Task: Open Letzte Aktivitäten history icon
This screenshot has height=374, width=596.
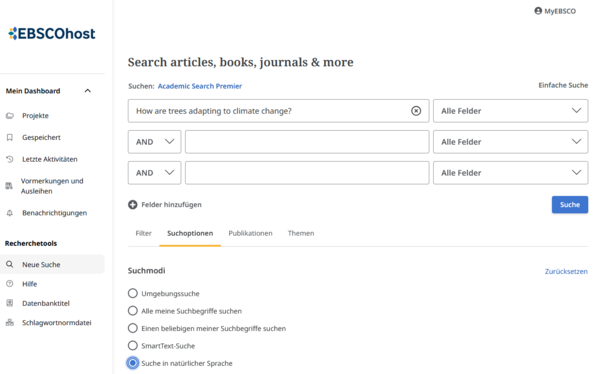Action: [10, 159]
